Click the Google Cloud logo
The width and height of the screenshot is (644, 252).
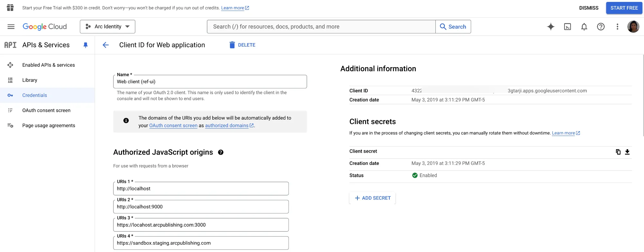pyautogui.click(x=45, y=27)
